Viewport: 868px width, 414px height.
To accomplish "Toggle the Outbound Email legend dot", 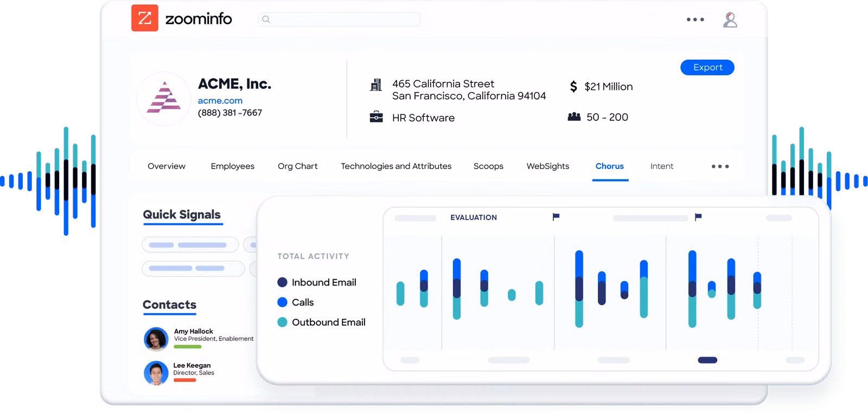I will tap(282, 322).
